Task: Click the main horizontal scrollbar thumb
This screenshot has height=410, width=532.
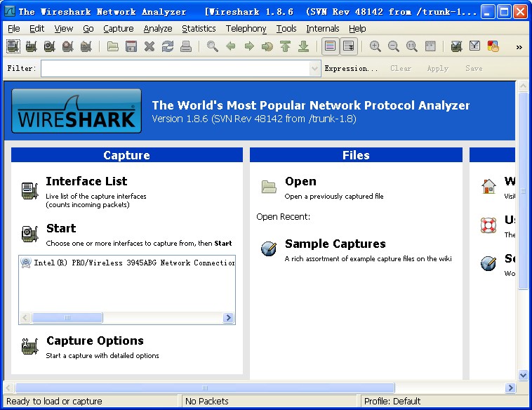Action: point(205,388)
